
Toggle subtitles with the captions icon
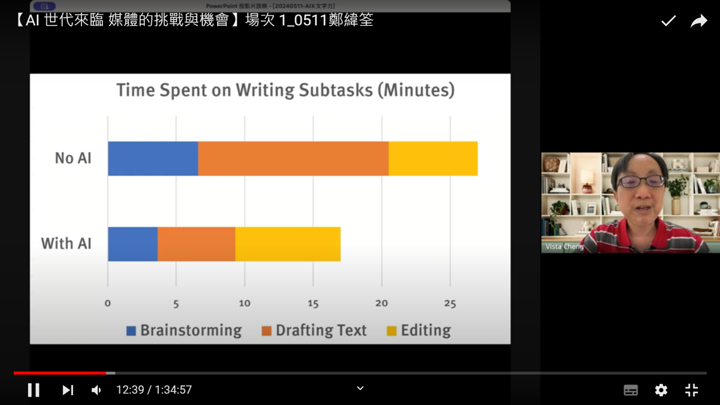click(x=630, y=390)
